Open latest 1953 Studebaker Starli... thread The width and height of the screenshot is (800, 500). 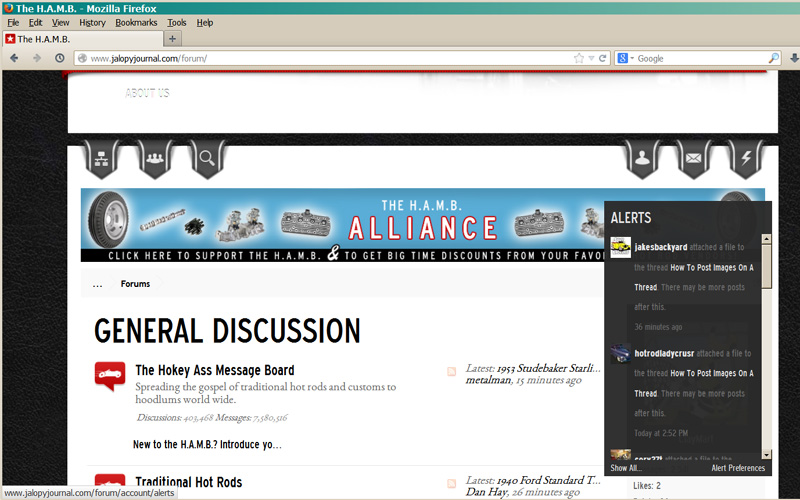tap(549, 368)
